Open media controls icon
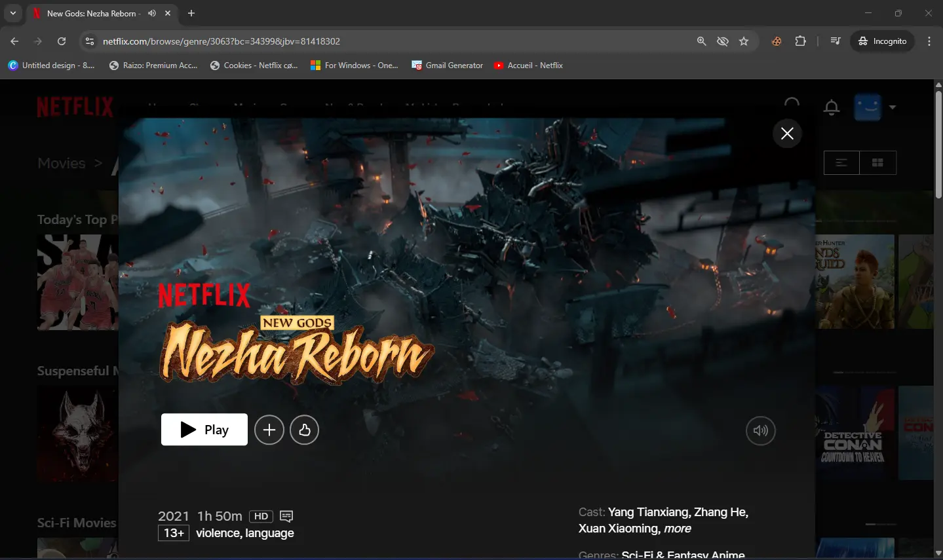Image resolution: width=943 pixels, height=560 pixels. 835,41
